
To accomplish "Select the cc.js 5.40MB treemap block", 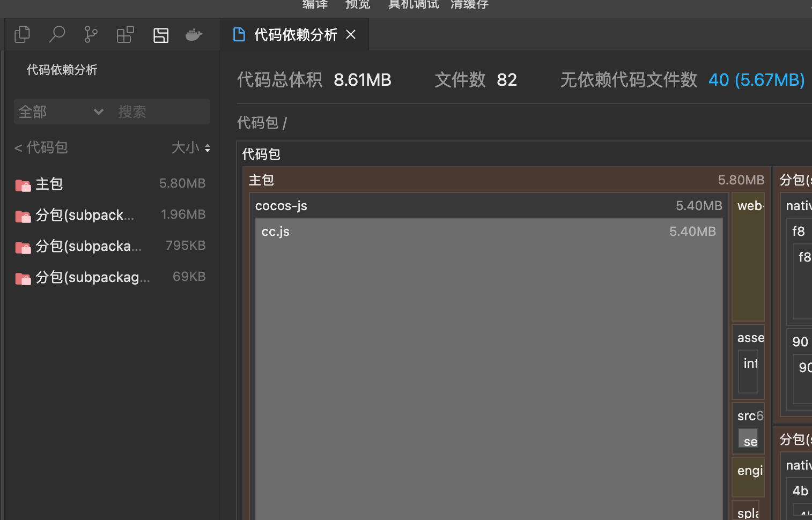I will (489, 369).
